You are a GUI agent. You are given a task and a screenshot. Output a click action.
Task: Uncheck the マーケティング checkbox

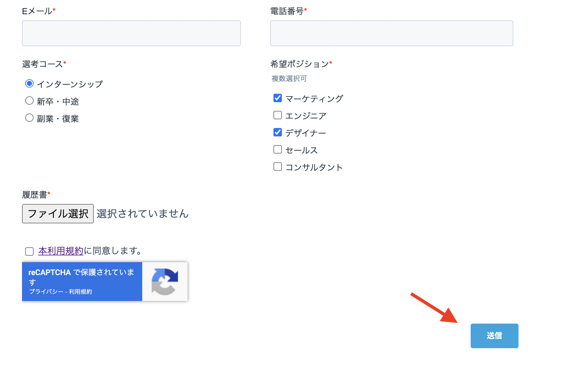(278, 98)
